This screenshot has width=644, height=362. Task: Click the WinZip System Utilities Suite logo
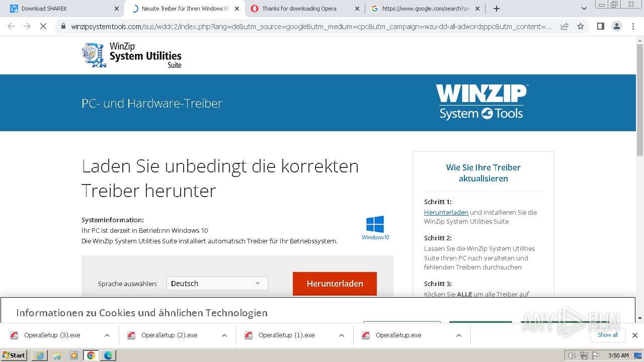pos(132,55)
